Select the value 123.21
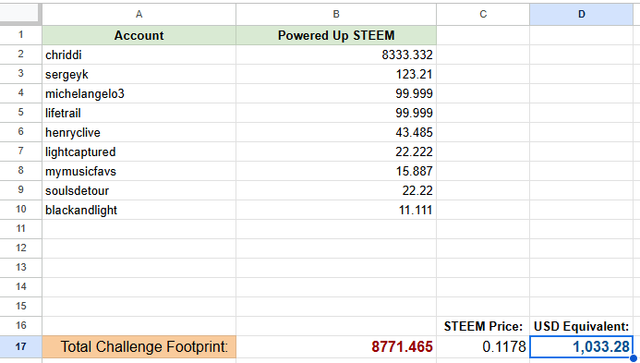 pyautogui.click(x=336, y=74)
